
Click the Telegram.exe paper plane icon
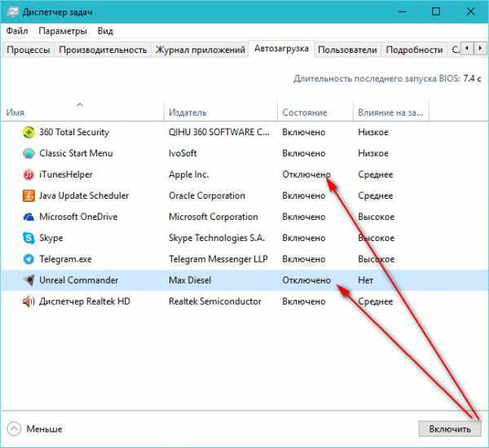[x=29, y=259]
